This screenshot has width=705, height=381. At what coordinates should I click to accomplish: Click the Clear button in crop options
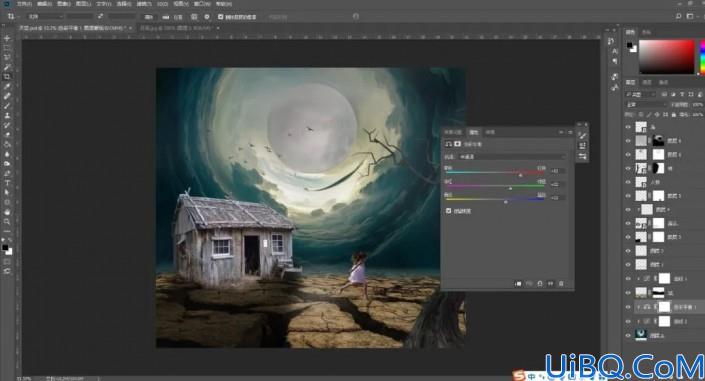click(148, 17)
